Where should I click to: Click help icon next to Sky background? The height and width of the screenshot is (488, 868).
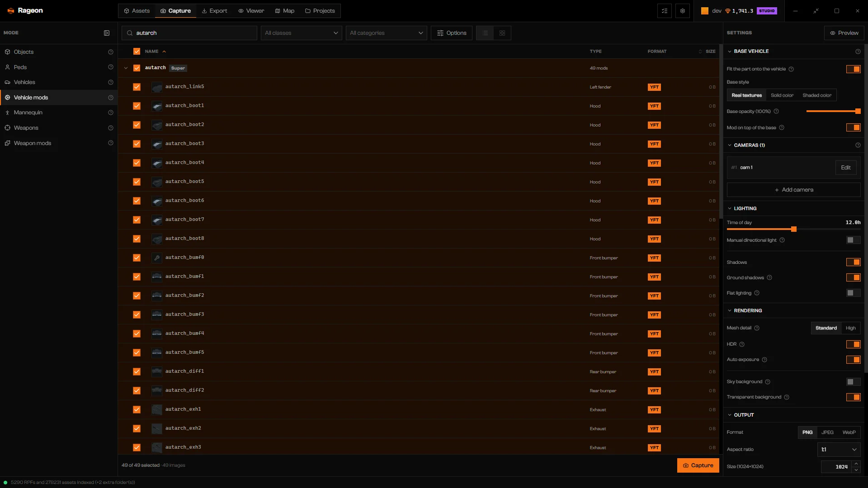pos(768,382)
